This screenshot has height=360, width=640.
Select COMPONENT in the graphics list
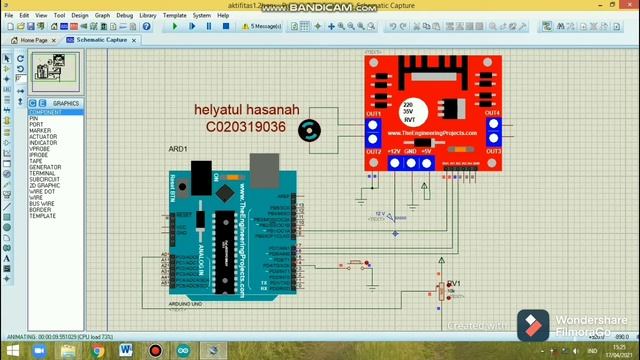tap(56, 112)
